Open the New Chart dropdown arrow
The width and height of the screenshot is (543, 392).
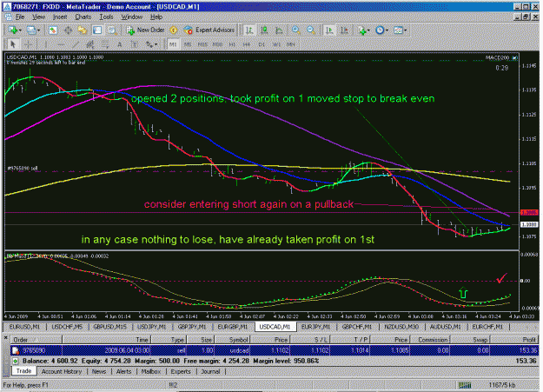20,30
